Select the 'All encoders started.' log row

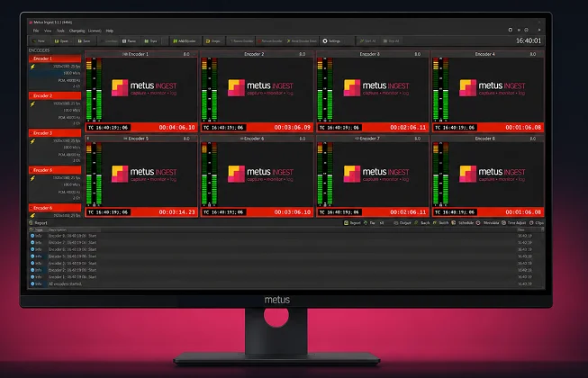[x=285, y=284]
